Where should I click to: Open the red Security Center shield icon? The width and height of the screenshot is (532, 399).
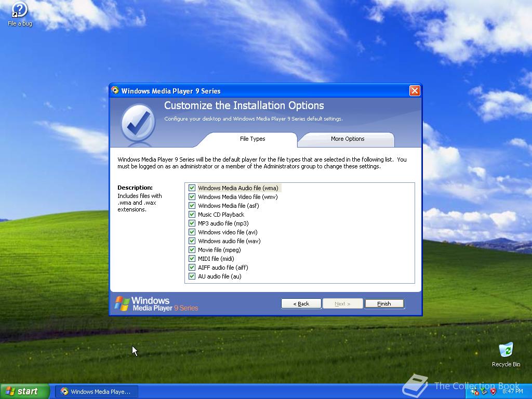coord(494,392)
